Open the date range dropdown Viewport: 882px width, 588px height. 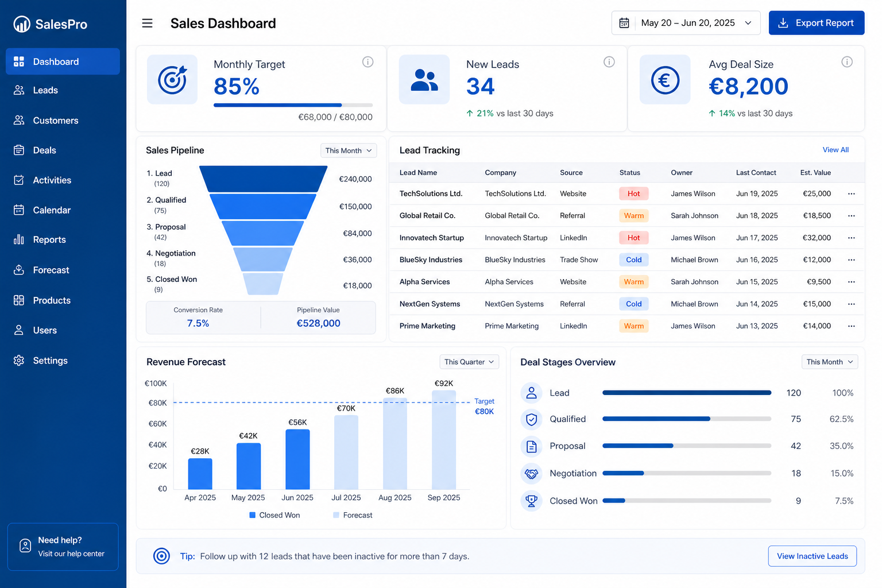[x=686, y=23]
